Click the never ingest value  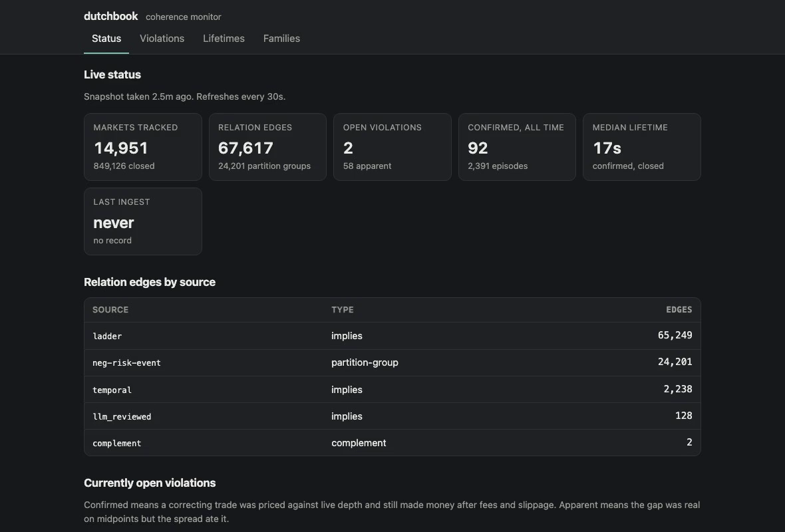[114, 223]
